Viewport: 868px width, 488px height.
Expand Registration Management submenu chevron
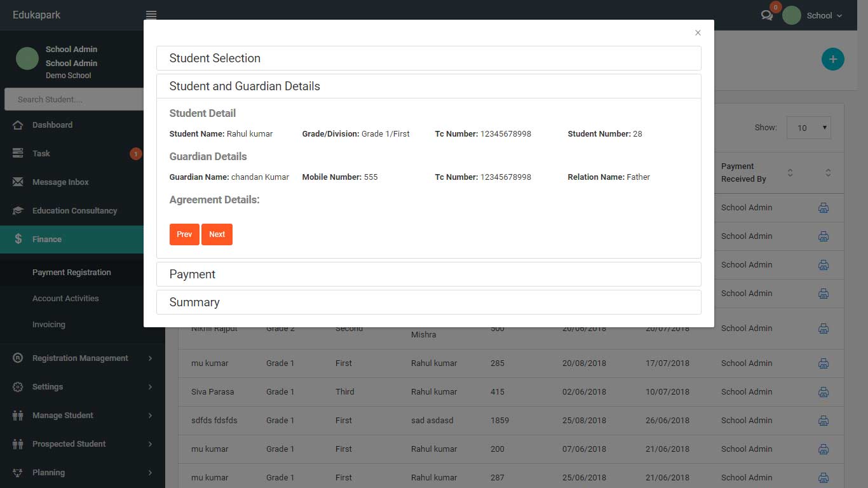pos(150,358)
